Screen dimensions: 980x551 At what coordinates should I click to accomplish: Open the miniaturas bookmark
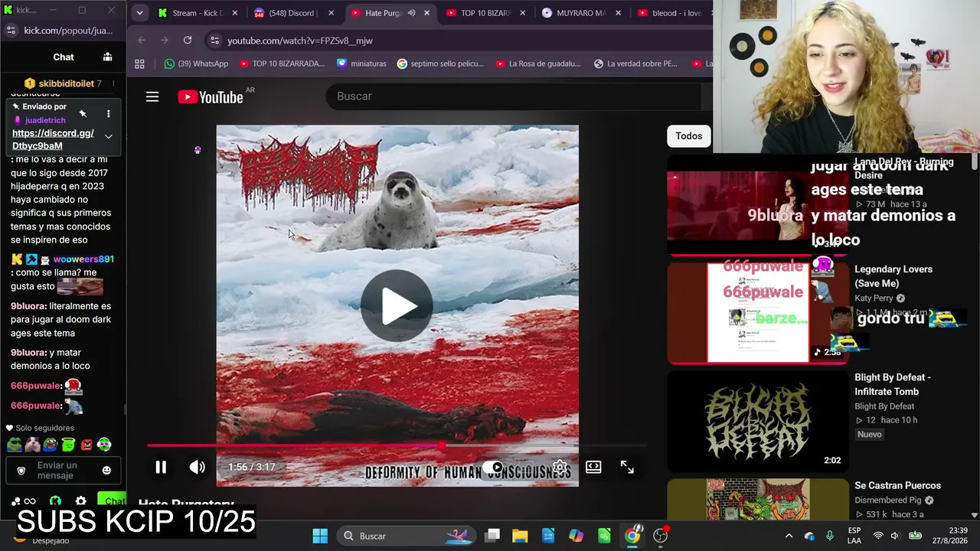[x=361, y=64]
